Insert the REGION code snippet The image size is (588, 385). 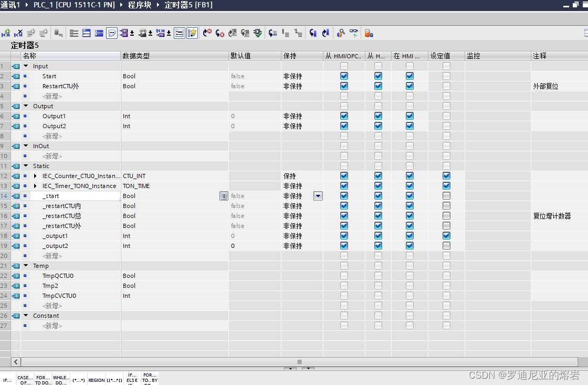[x=97, y=380]
